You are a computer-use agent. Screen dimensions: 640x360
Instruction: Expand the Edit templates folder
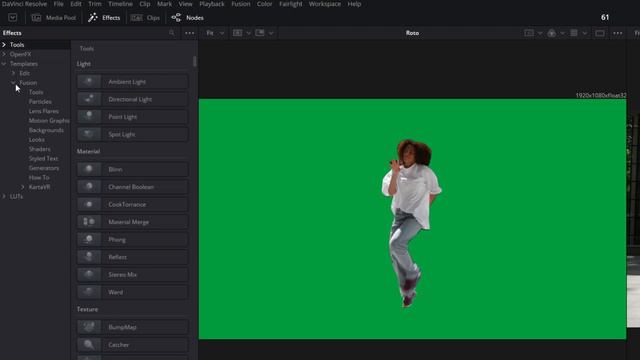[x=13, y=73]
